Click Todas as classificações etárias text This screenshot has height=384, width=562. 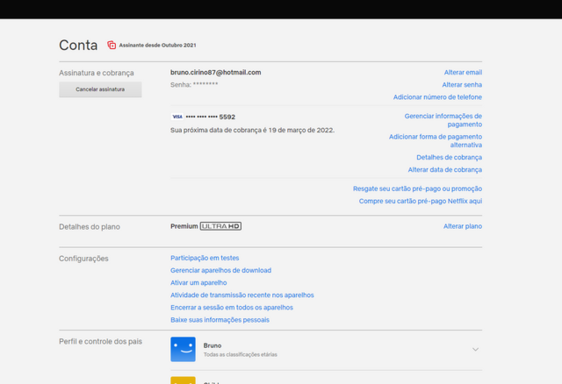[x=240, y=355]
